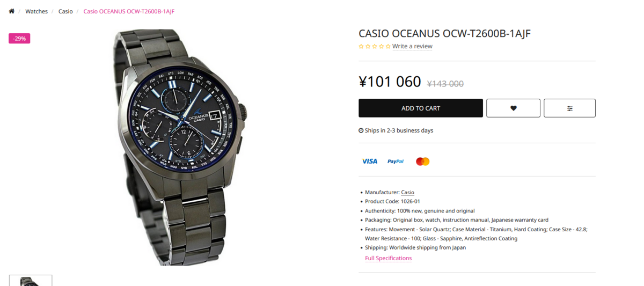Click the current product breadcrumb link
The image size is (644, 286).
(129, 11)
